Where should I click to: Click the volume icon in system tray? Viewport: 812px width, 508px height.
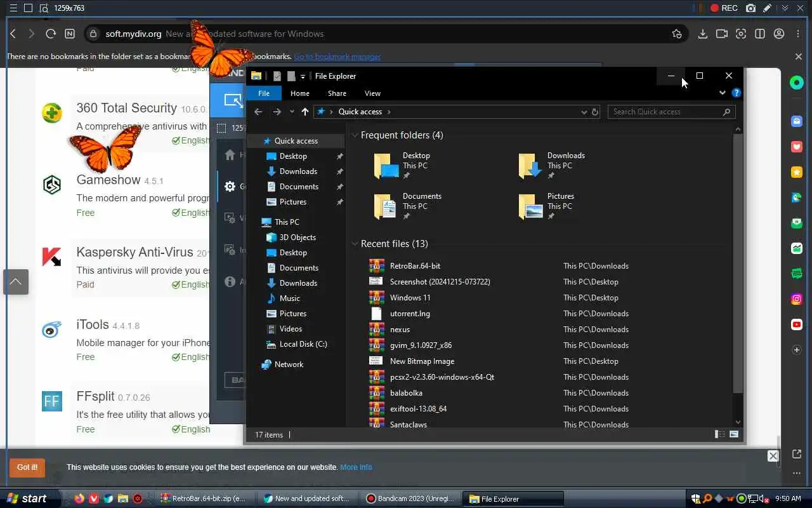[x=764, y=498]
